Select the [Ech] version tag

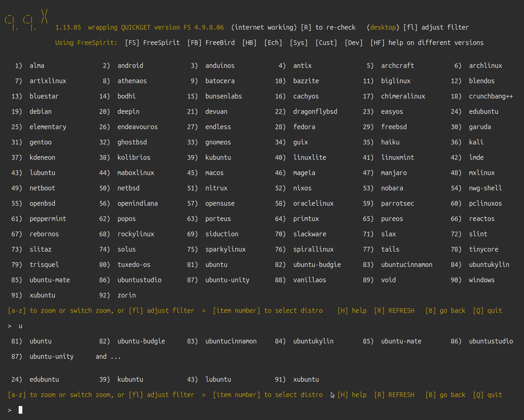point(273,43)
